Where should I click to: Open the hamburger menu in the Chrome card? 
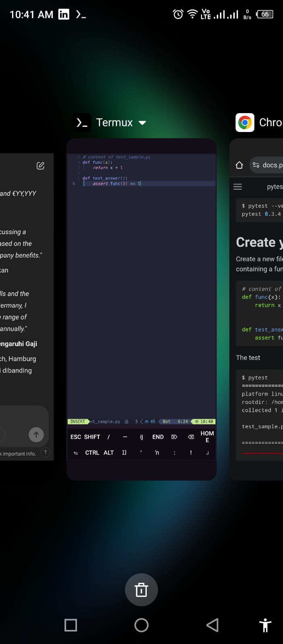238,187
